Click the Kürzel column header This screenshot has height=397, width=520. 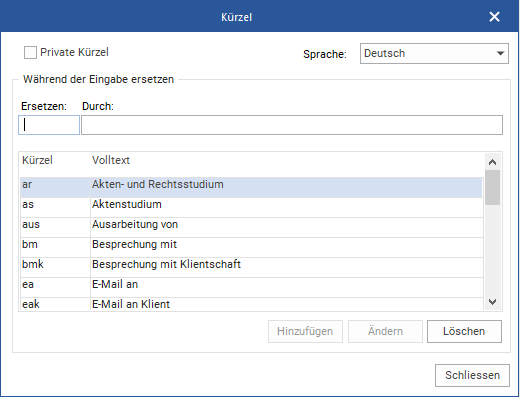(37, 160)
